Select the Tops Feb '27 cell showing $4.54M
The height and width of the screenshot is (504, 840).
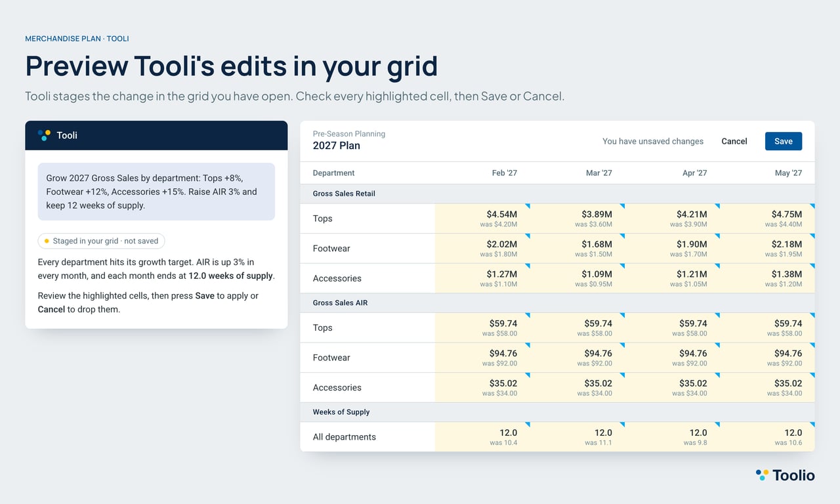482,219
